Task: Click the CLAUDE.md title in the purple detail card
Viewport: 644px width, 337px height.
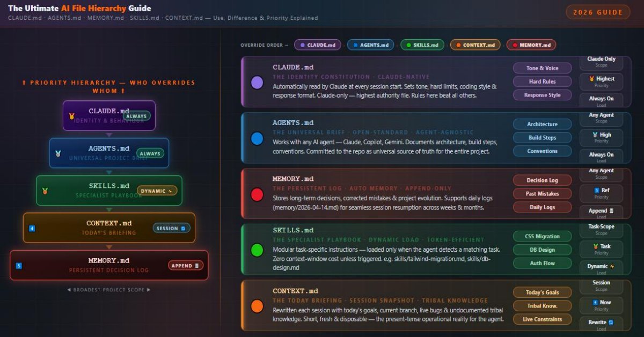Action: click(x=293, y=67)
